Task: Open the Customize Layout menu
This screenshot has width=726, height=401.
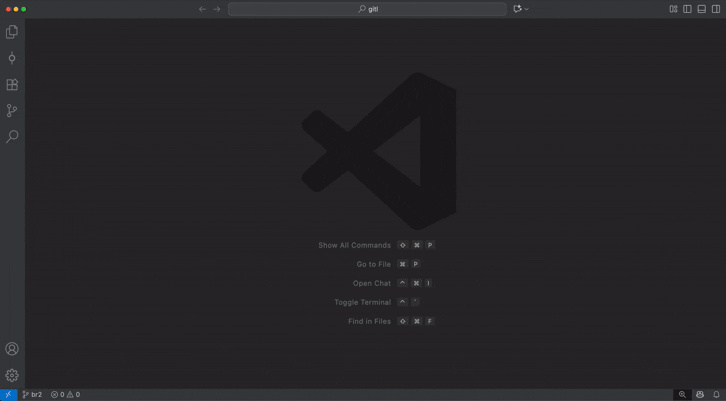Action: tap(673, 9)
